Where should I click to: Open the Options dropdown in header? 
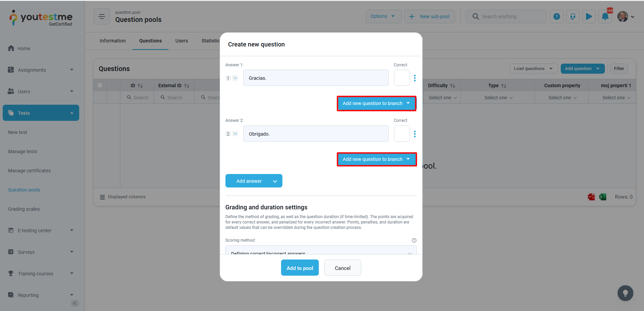click(383, 16)
